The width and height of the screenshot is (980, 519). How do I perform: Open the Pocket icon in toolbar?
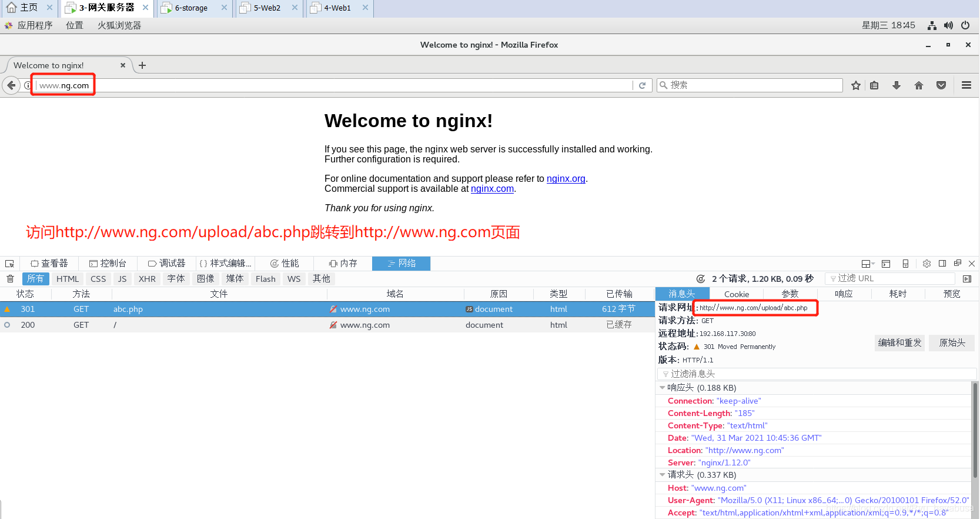[x=941, y=85]
